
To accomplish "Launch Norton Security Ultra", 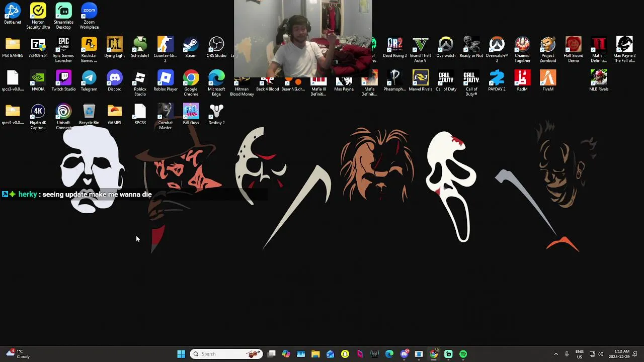I will (38, 16).
